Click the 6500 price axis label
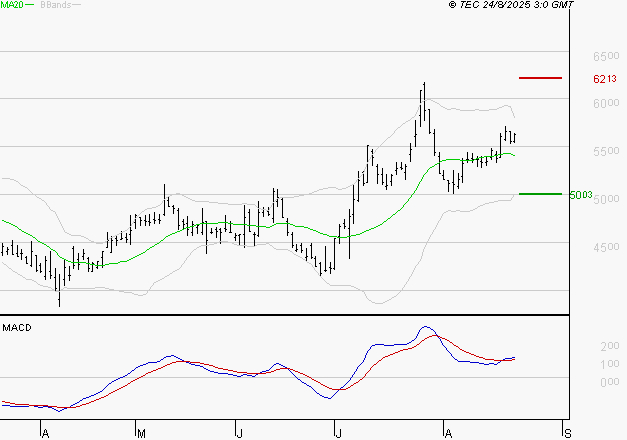627x440 pixels. click(606, 56)
